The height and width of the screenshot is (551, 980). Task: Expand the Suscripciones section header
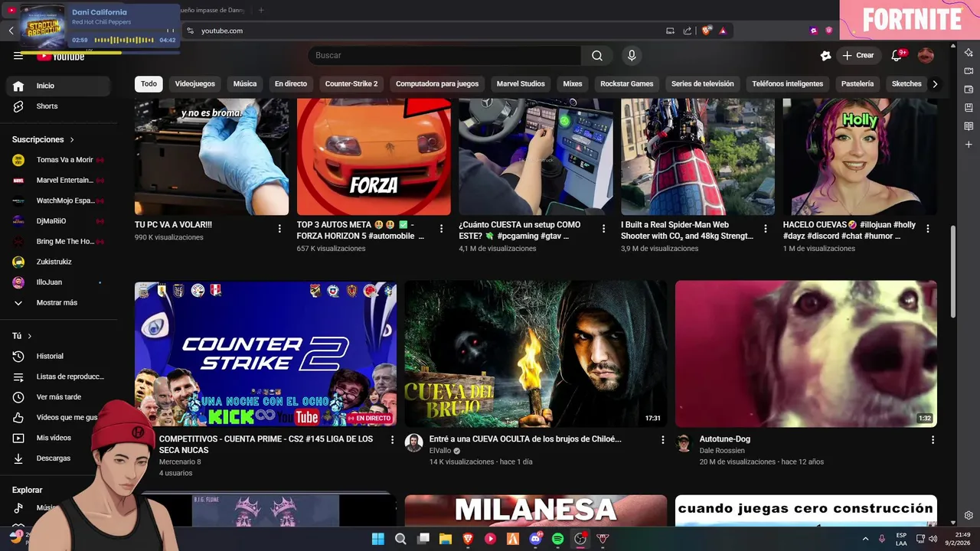coord(43,139)
